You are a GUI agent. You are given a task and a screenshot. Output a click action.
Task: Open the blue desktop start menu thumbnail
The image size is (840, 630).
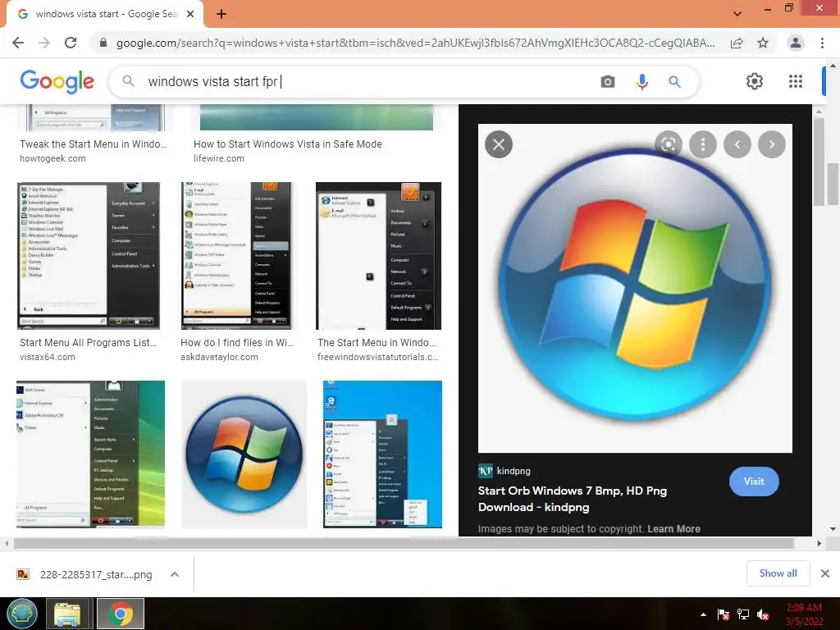[382, 454]
